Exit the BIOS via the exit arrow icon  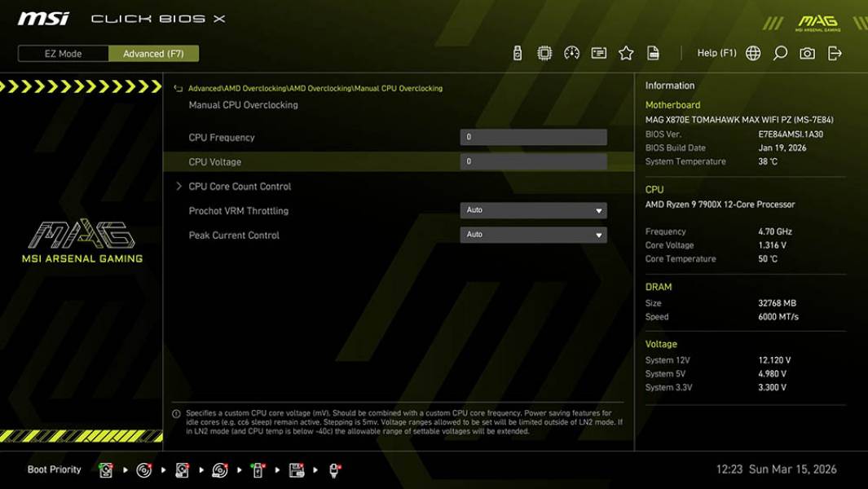click(x=833, y=52)
